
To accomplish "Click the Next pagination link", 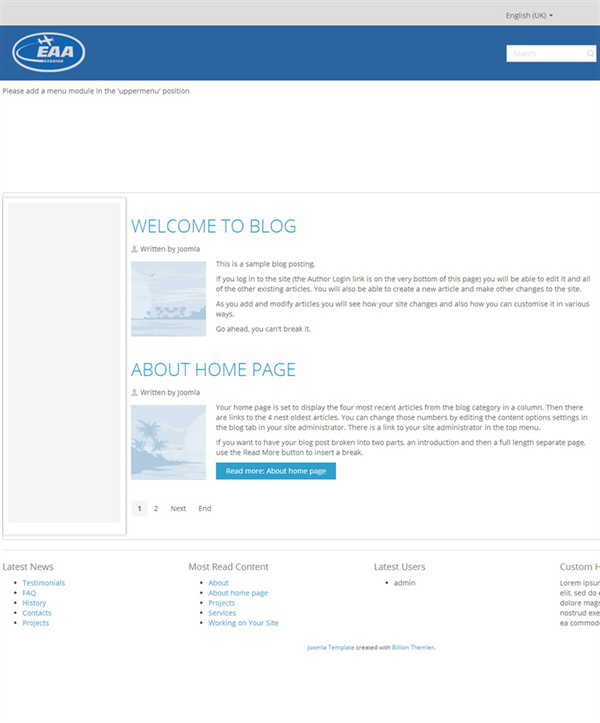I will 178,508.
